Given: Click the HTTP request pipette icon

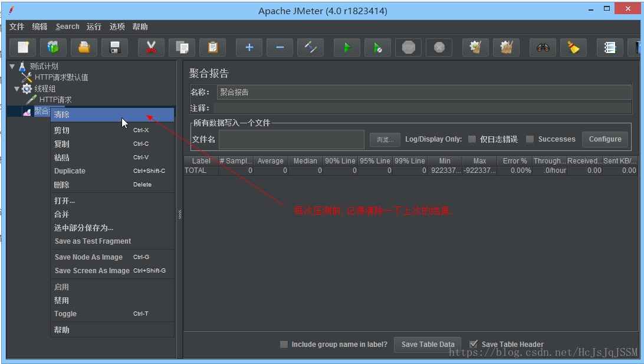Looking at the screenshot, I should click(32, 100).
